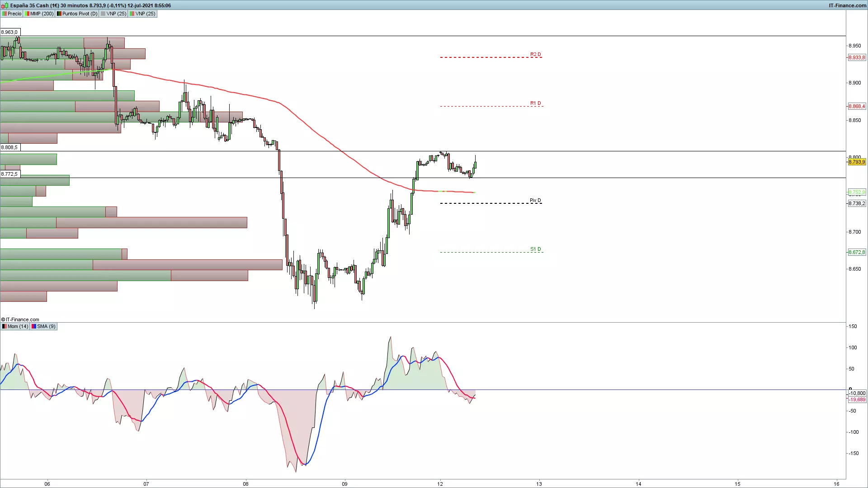Click the Piv D pivot level label
The image size is (868, 488).
[535, 200]
